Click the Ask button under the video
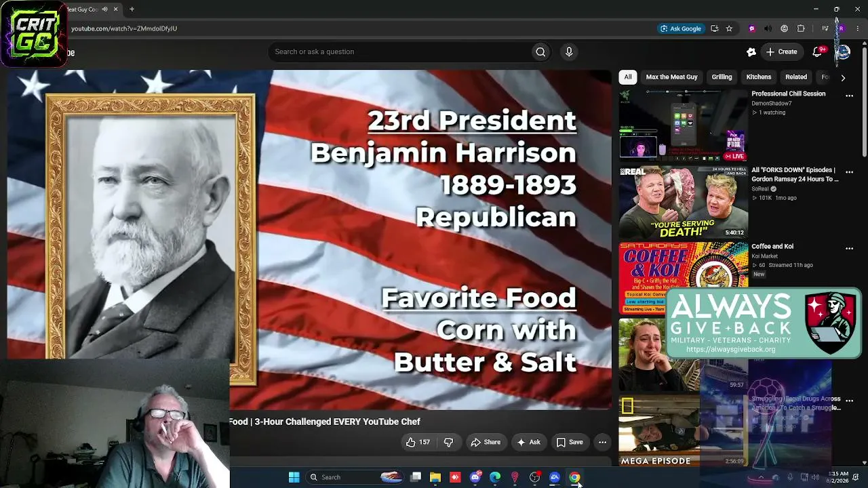 [x=529, y=442]
